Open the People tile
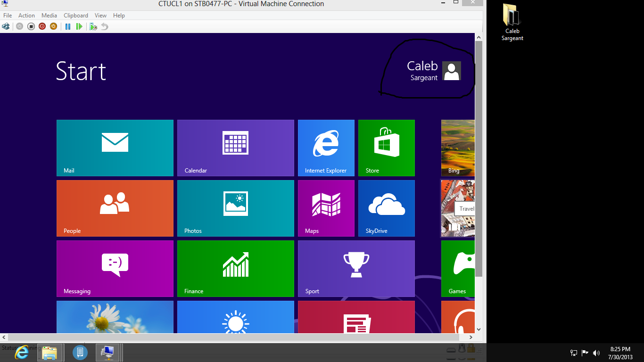Viewport: 644px width, 362px height. pos(115,208)
